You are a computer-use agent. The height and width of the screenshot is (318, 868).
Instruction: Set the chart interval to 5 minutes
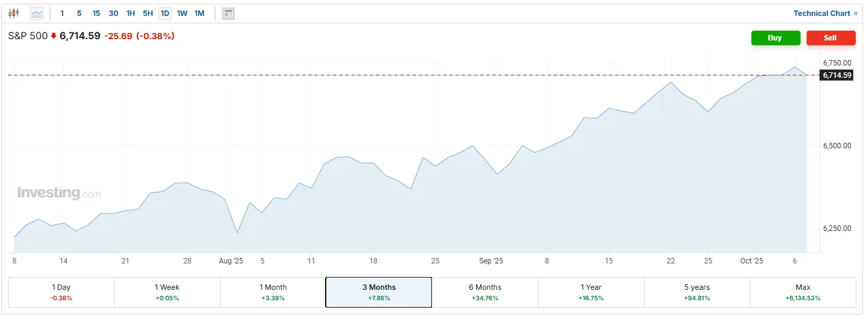[79, 13]
